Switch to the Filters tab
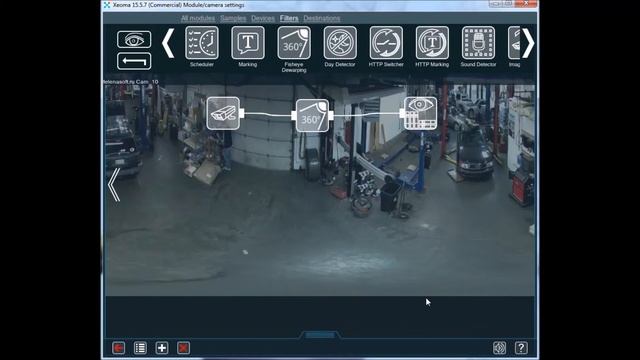Screen dimensions: 640x360 pos(289,18)
